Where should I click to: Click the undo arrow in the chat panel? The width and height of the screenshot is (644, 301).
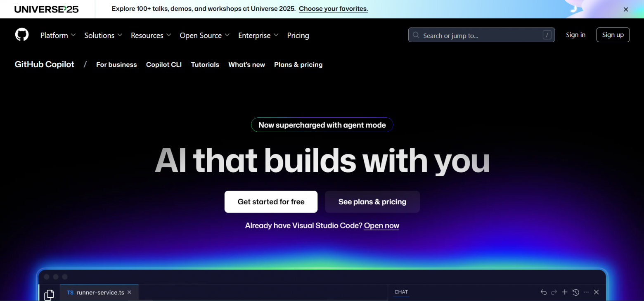543,292
